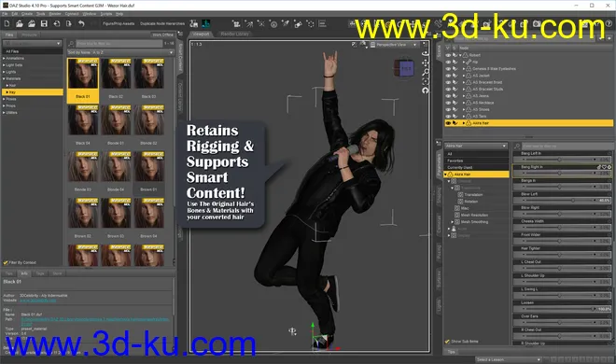
Task: Click the viewport Reset camera icon
Action: tap(425, 91)
